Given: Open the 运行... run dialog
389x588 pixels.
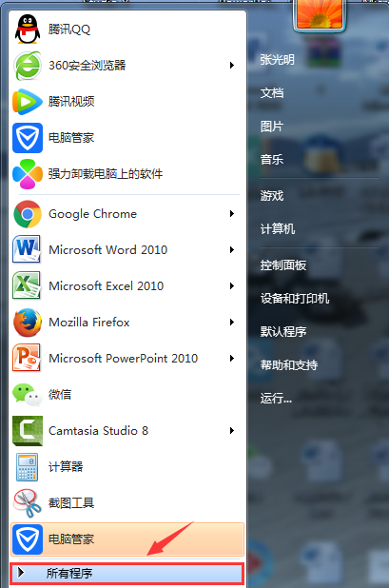Looking at the screenshot, I should (x=276, y=398).
